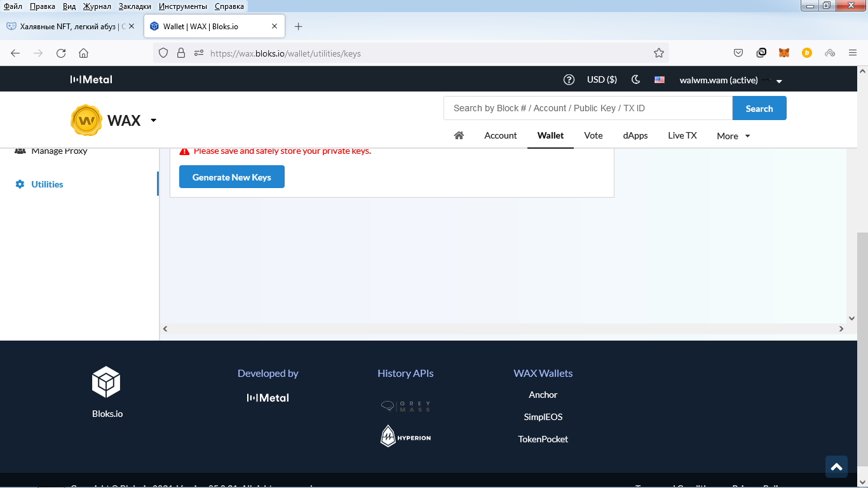Screen dimensions: 868x488
Task: Click the Metal logo in the top bar
Action: point(91,79)
